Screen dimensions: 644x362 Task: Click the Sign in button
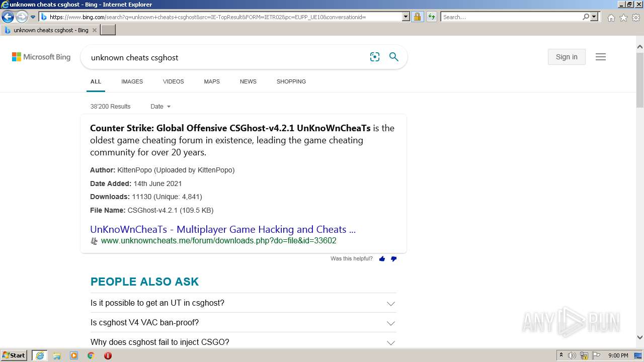coord(567,57)
